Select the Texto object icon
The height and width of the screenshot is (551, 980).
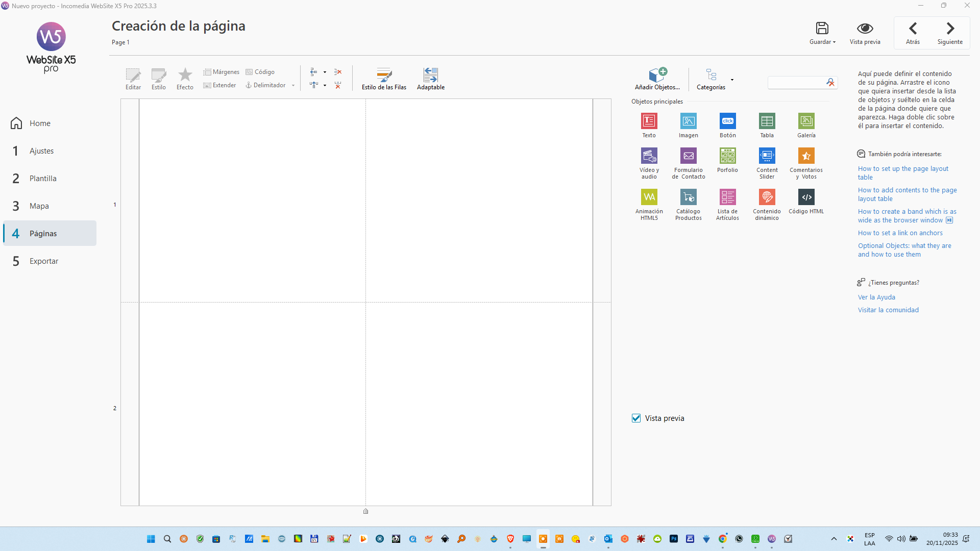tap(649, 121)
